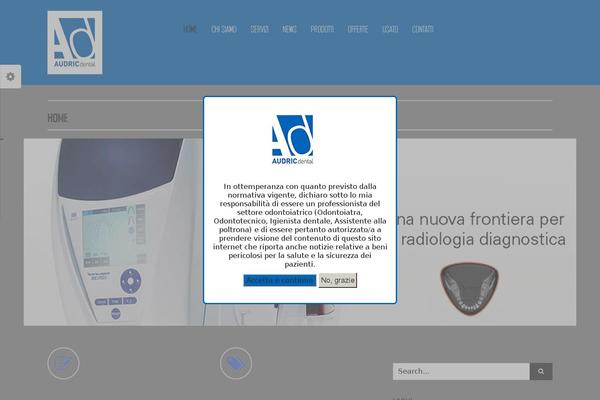Click the search magnifier button
This screenshot has width=600, height=400.
(541, 371)
